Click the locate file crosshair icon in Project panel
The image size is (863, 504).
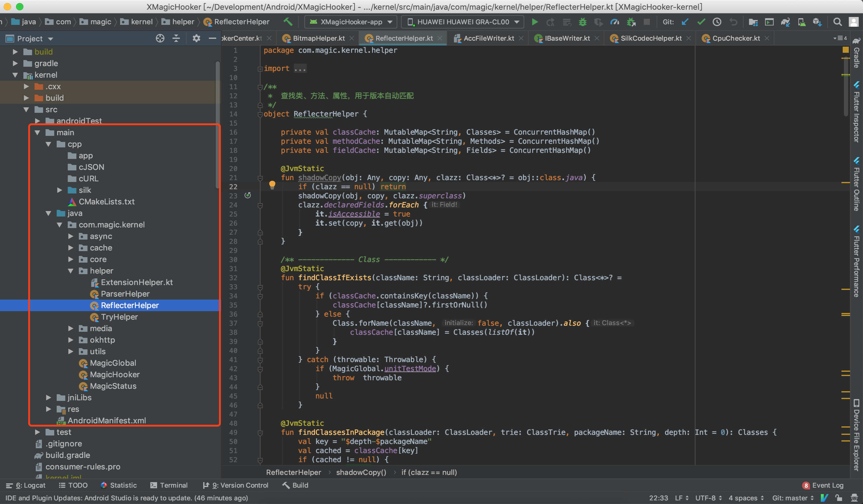pos(160,38)
